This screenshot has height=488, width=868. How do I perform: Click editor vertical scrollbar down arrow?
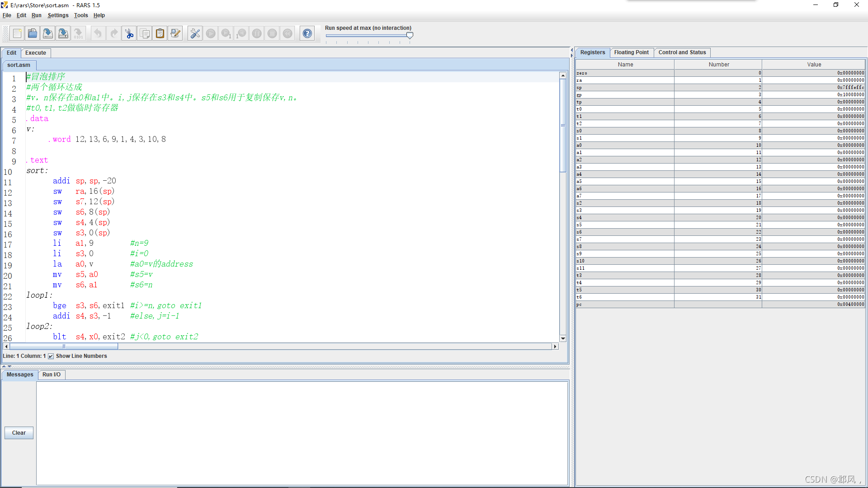click(x=563, y=338)
